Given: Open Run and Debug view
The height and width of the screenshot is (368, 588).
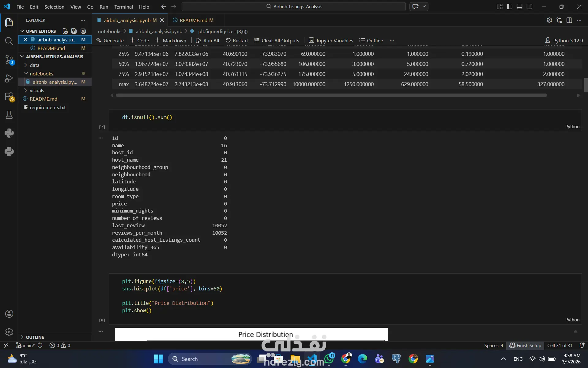Looking at the screenshot, I should click(x=9, y=78).
